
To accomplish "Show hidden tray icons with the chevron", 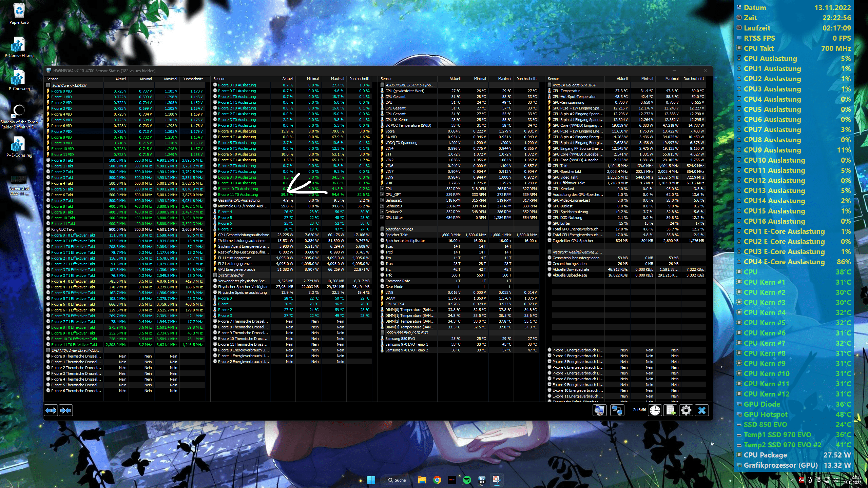I will coord(793,480).
